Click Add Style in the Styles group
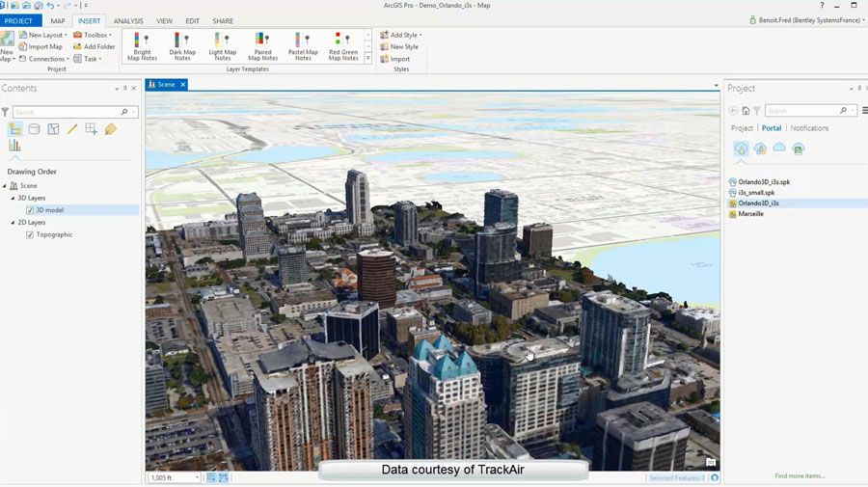The height and width of the screenshot is (487, 868). pyautogui.click(x=401, y=35)
